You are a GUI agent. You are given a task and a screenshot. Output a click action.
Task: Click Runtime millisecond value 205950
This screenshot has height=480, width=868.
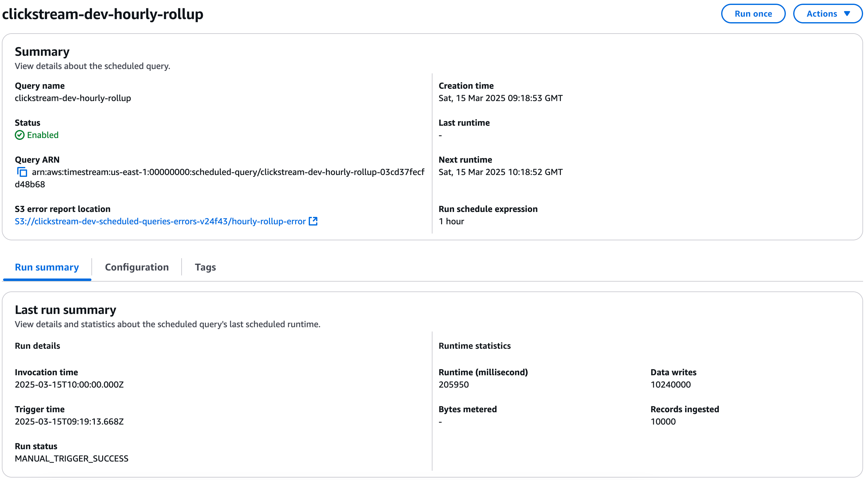point(453,384)
